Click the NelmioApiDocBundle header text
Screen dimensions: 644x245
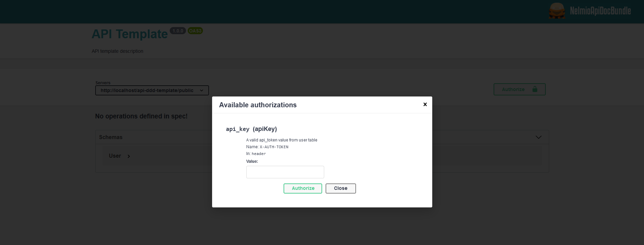[x=600, y=11]
